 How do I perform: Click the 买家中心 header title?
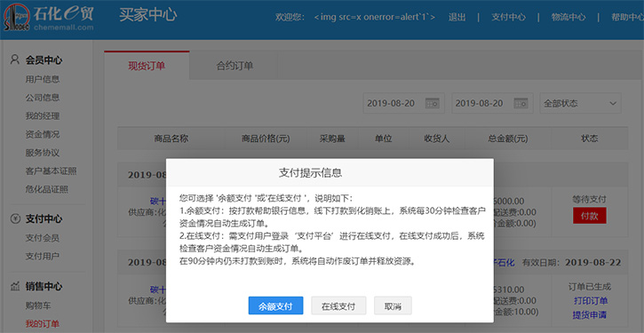pyautogui.click(x=147, y=15)
